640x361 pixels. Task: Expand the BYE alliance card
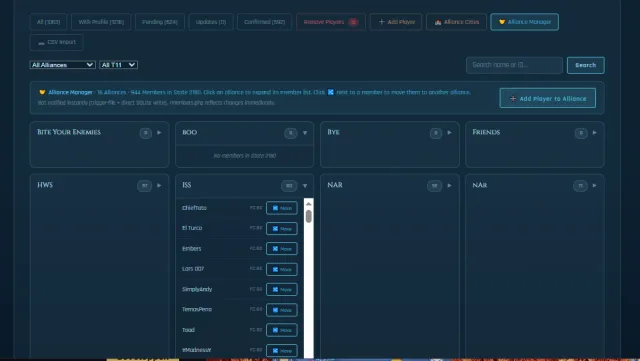click(x=449, y=133)
